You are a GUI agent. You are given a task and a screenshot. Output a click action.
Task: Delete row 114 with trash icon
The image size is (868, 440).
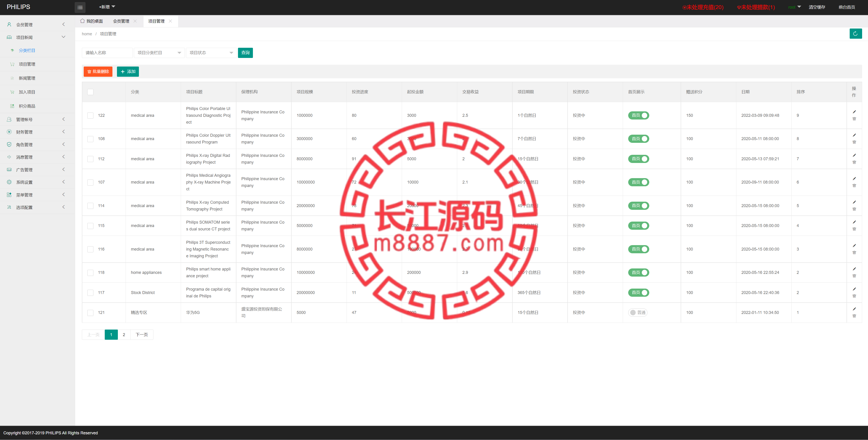click(x=854, y=209)
